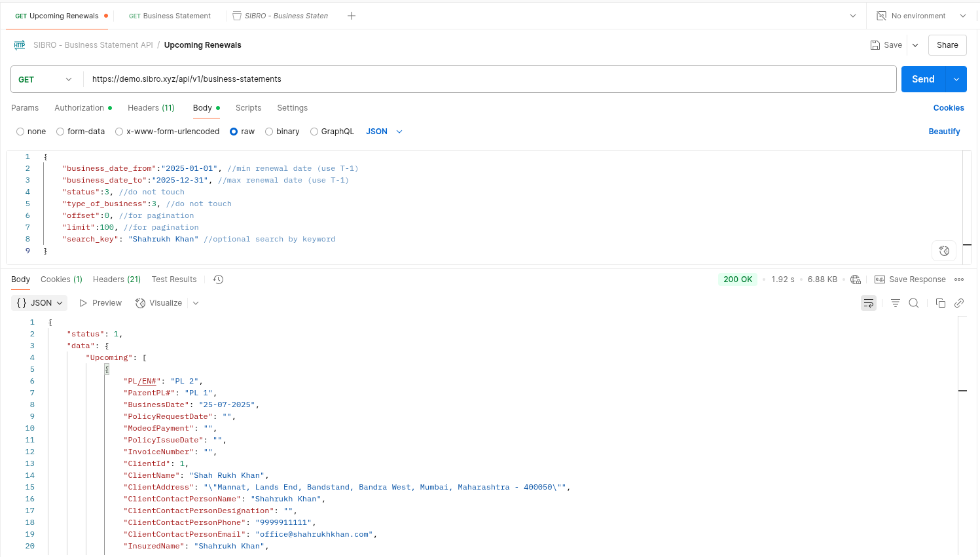Click the word wrap icon in response toolbar
Image resolution: width=980 pixels, height=557 pixels.
(x=868, y=303)
